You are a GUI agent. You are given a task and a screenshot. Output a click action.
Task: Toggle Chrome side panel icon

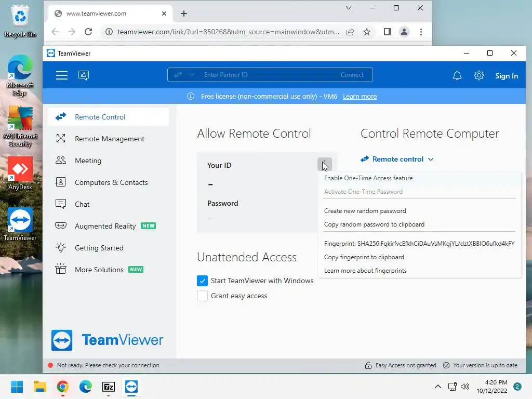tap(388, 32)
